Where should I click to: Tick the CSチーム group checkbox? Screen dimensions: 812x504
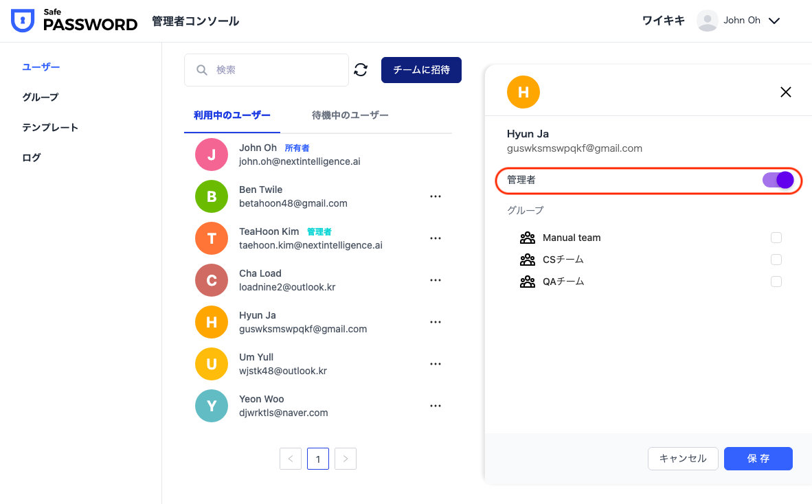[x=776, y=260]
